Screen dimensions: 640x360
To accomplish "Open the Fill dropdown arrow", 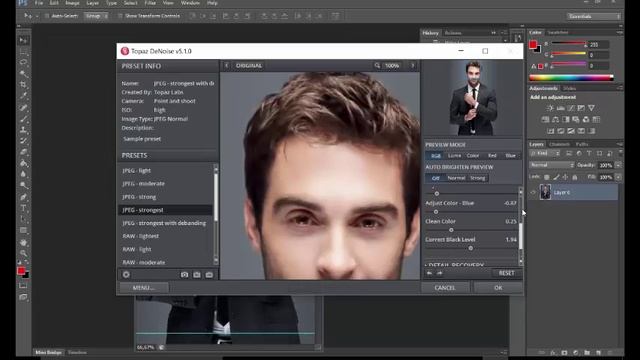I will pyautogui.click(x=618, y=177).
